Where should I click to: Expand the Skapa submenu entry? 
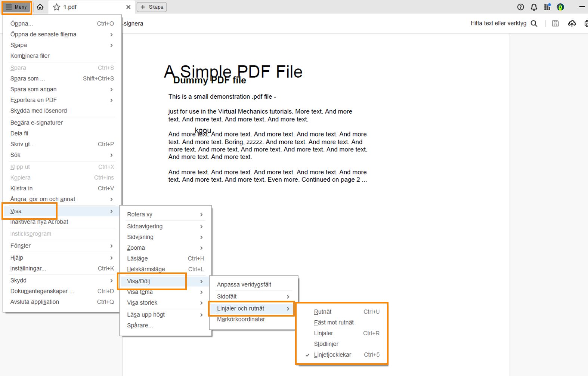click(62, 45)
